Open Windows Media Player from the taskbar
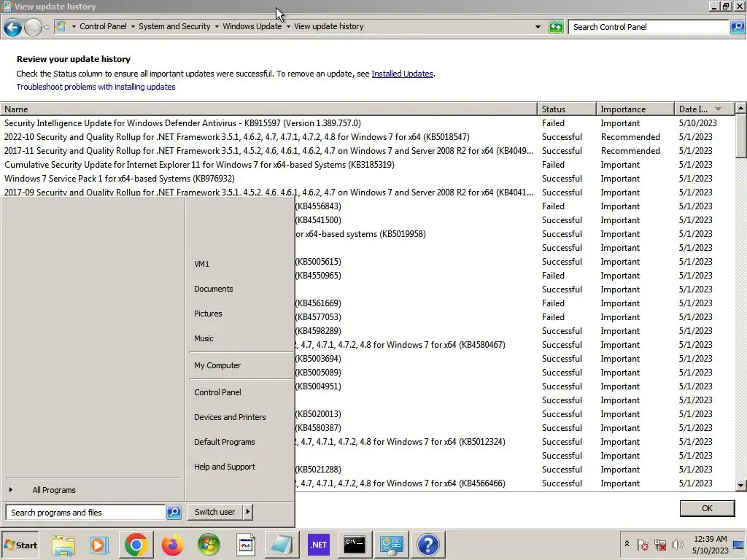 point(99,545)
